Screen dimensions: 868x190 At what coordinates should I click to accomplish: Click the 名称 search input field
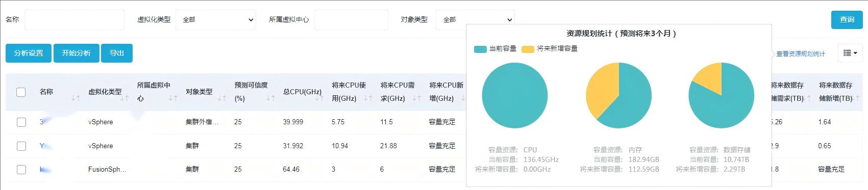(75, 20)
